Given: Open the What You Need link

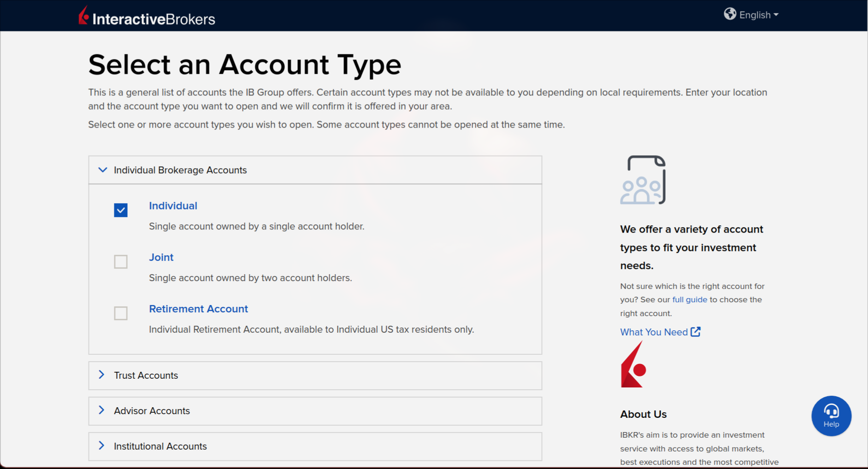Looking at the screenshot, I should [654, 332].
